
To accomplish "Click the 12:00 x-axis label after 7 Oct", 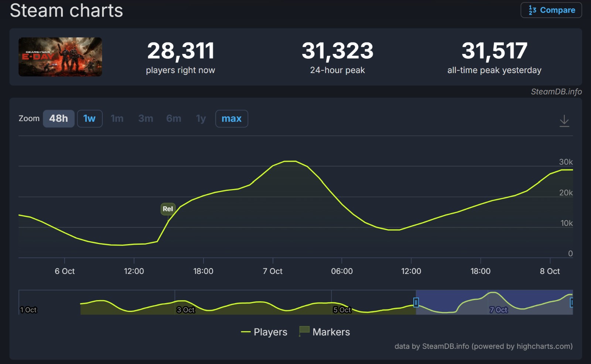I will point(411,271).
